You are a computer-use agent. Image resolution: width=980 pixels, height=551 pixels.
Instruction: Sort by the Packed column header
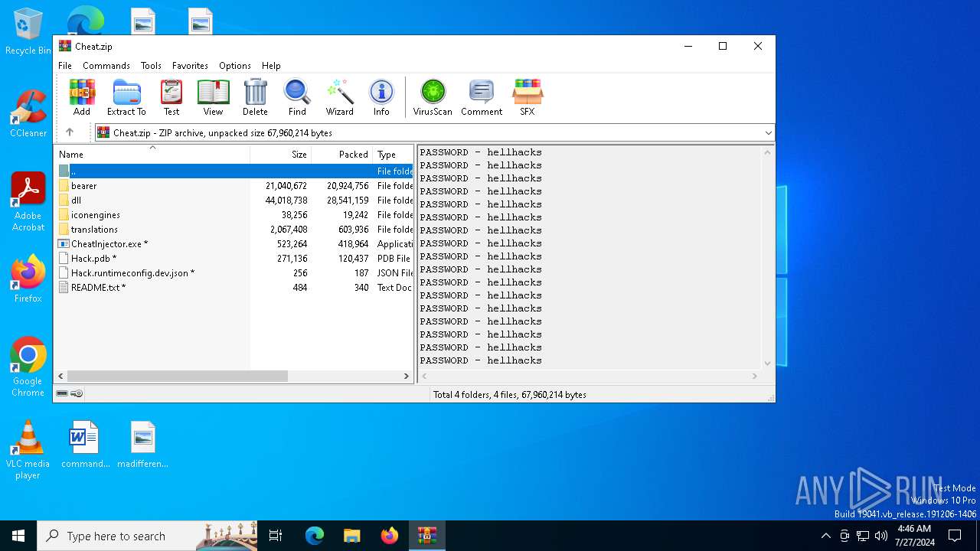(x=342, y=154)
